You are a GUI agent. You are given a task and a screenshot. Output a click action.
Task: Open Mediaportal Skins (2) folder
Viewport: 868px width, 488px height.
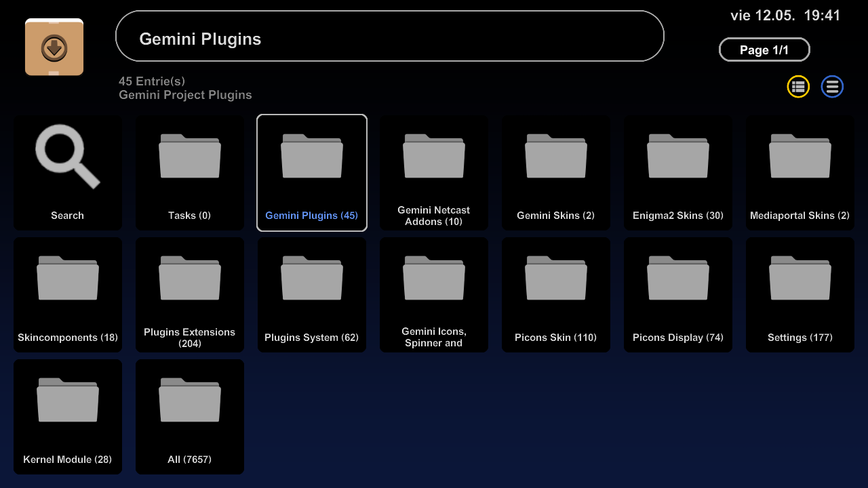pos(800,173)
